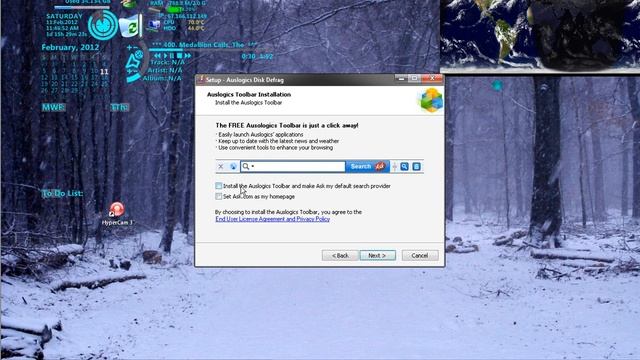Screen dimensions: 640x360
Task: Open the HyperCam 3 desktop shortcut
Action: click(x=117, y=214)
